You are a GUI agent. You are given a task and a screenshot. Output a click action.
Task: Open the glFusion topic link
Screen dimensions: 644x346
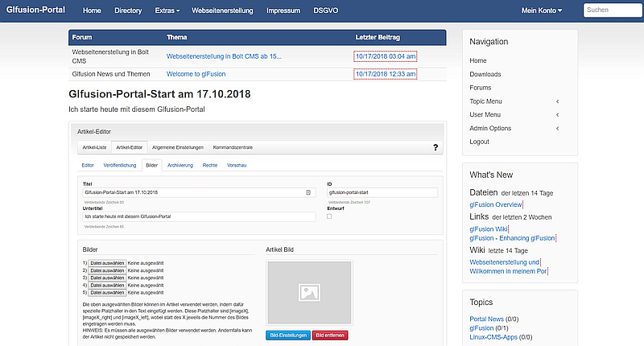(481, 328)
